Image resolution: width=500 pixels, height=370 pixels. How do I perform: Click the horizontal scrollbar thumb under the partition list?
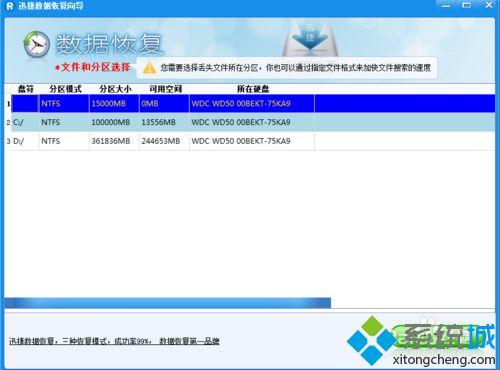tap(168, 303)
